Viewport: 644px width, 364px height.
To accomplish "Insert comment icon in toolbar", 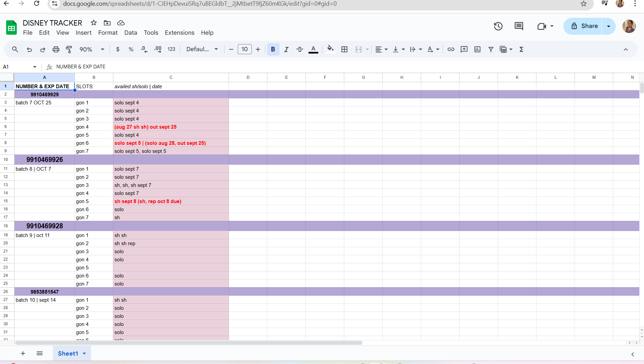I will (464, 49).
